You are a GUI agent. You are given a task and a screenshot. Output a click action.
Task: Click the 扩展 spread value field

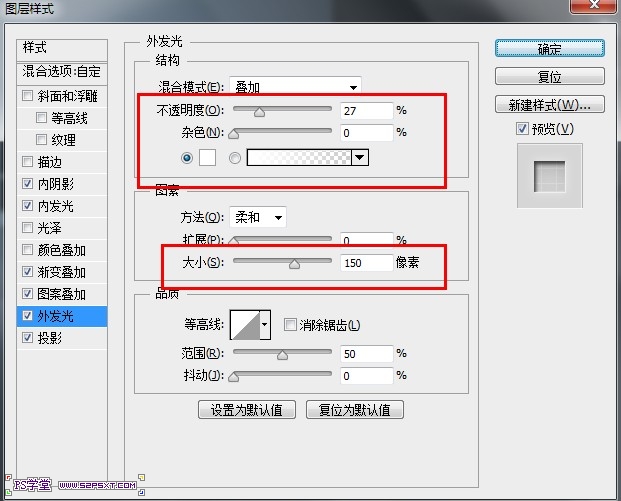[366, 239]
